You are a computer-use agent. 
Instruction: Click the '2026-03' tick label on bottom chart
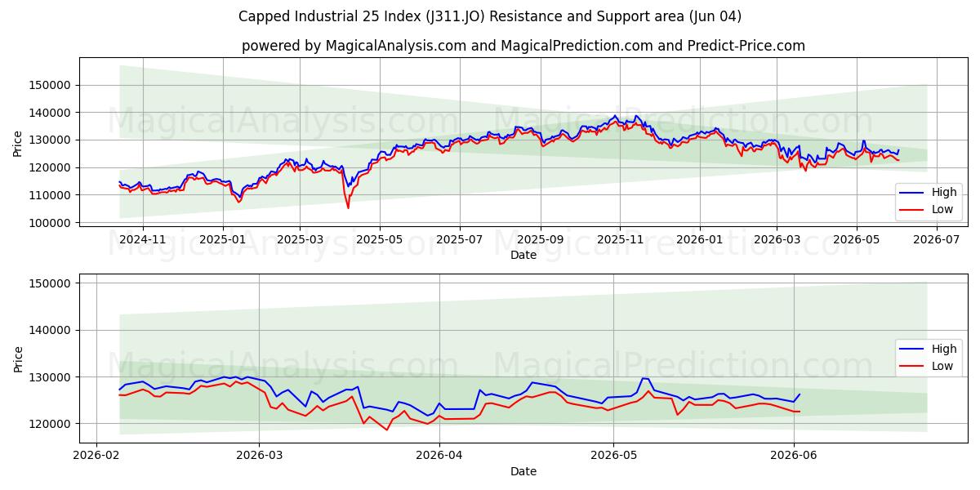[x=259, y=456]
